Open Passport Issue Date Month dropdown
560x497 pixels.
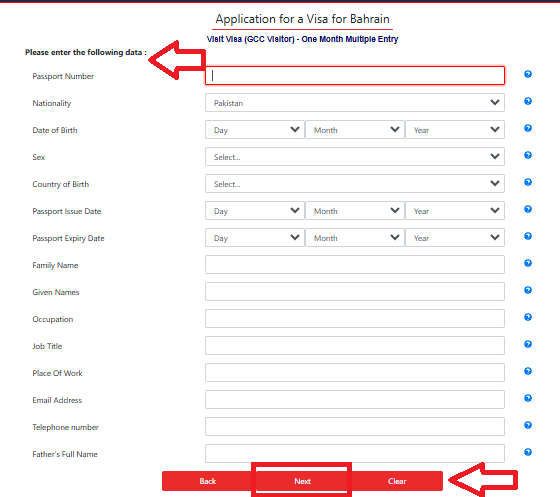pos(355,211)
